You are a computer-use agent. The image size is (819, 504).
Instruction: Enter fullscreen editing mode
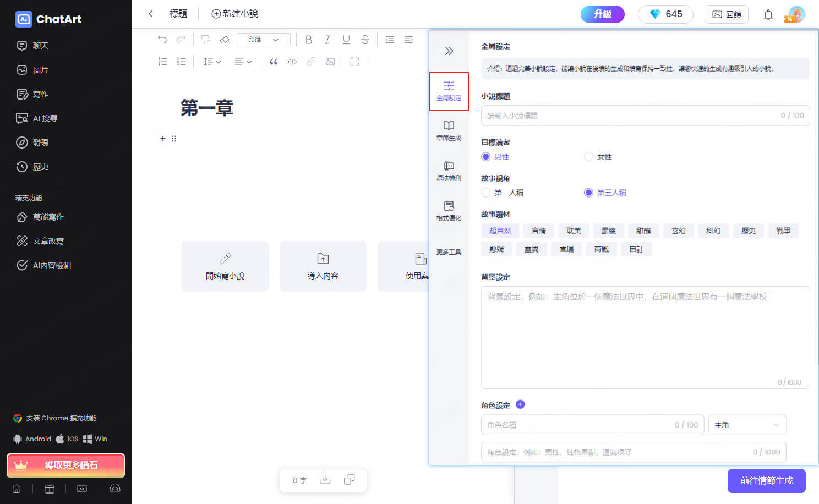(x=354, y=62)
